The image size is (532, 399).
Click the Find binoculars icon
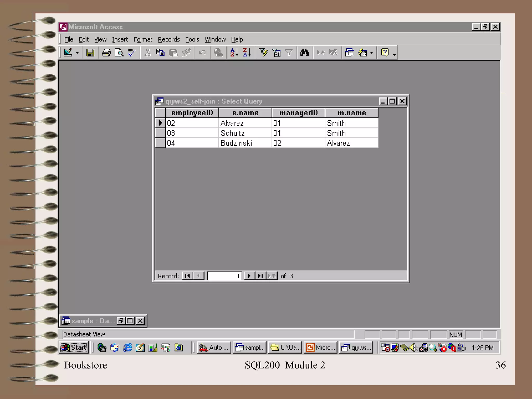coord(304,53)
